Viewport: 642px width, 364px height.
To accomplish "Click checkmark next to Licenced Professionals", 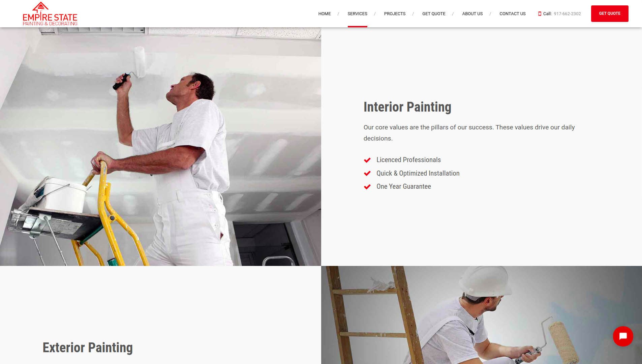I will (367, 160).
